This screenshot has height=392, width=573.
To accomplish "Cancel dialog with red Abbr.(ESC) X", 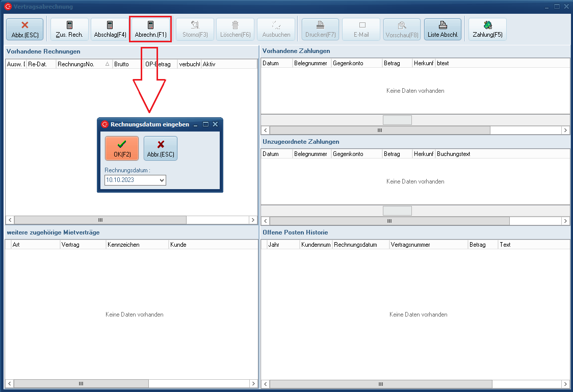I will (x=161, y=148).
